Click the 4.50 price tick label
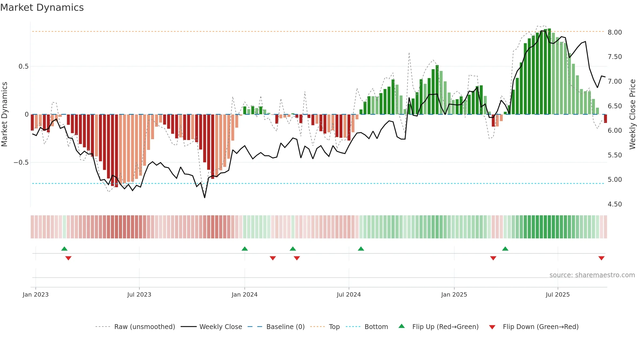This screenshot has width=644, height=362. click(615, 204)
